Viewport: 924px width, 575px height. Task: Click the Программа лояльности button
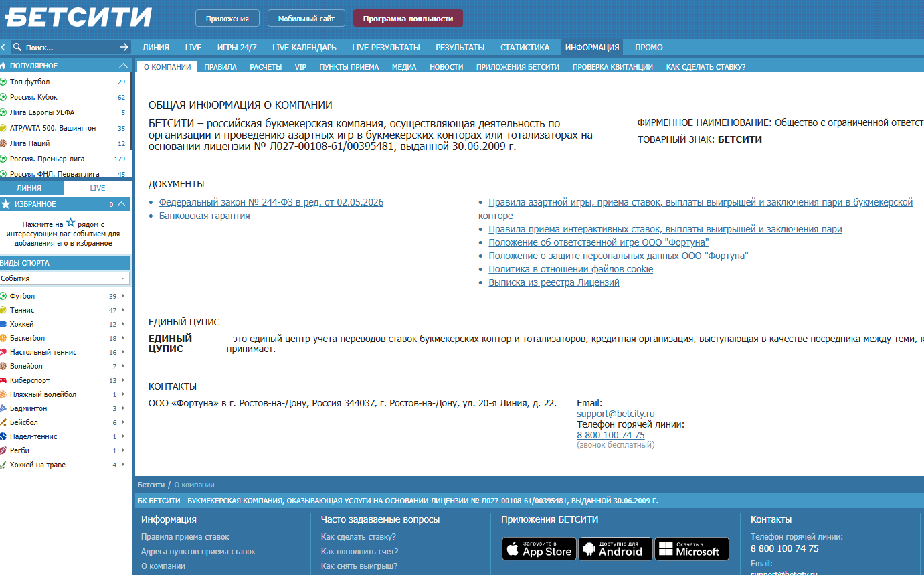coord(408,19)
